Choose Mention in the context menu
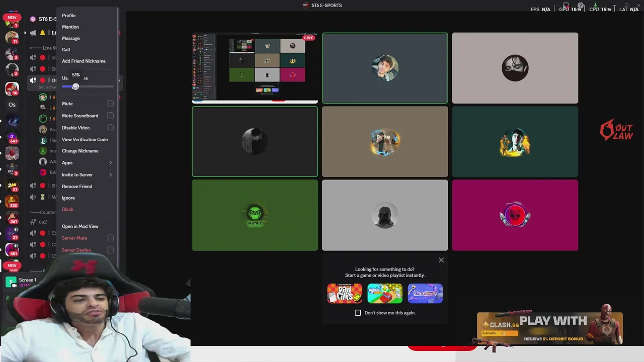The width and height of the screenshot is (644, 362). pyautogui.click(x=70, y=27)
